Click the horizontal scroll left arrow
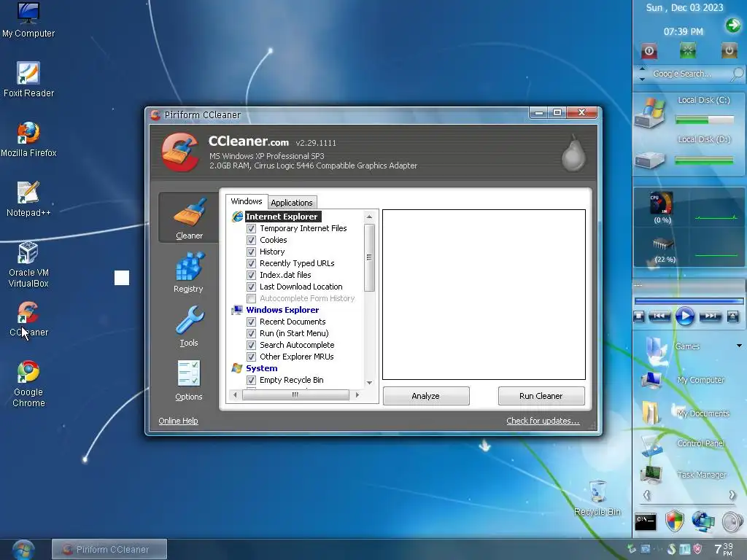The width and height of the screenshot is (747, 560). (x=234, y=394)
